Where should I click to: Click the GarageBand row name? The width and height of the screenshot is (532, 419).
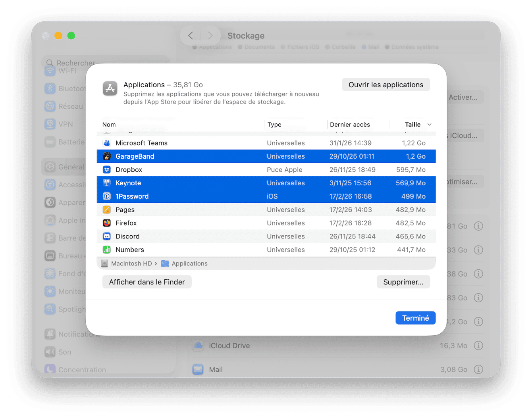click(135, 156)
